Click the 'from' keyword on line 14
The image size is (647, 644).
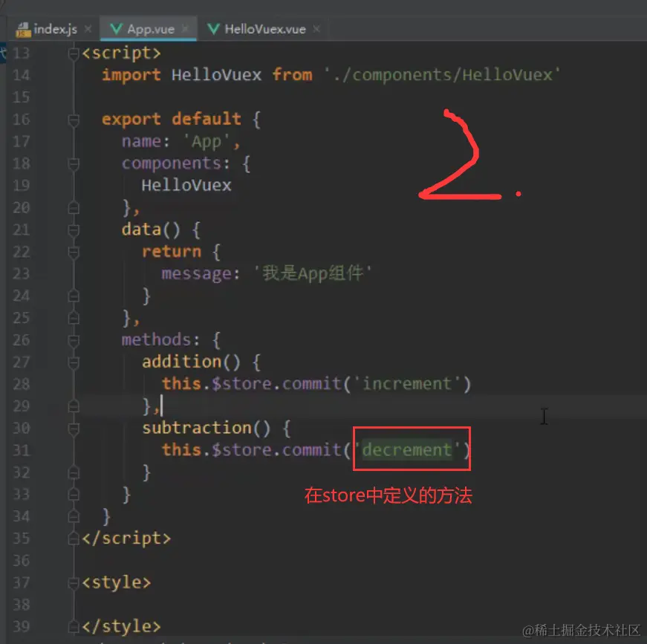point(292,76)
